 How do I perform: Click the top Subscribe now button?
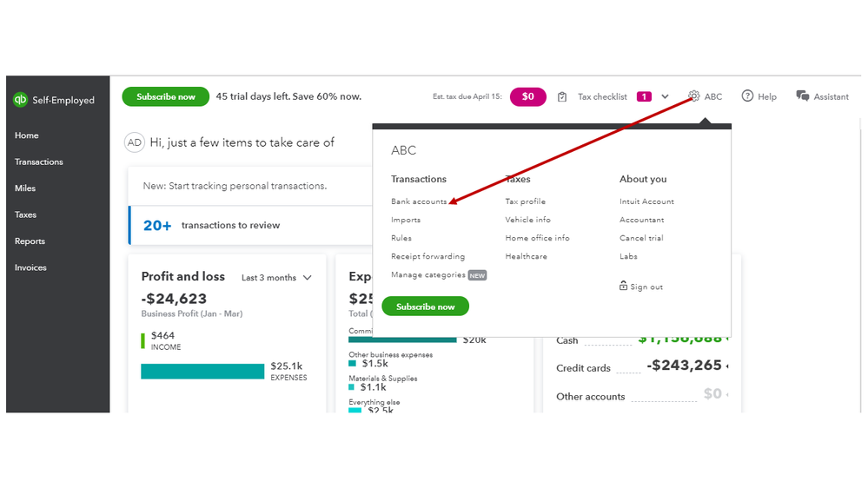coord(165,96)
